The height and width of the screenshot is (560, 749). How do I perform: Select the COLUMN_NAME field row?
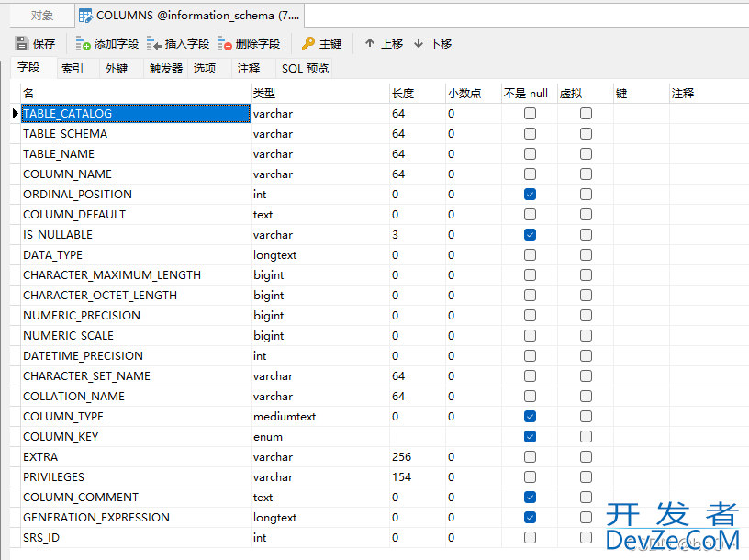tap(380, 174)
